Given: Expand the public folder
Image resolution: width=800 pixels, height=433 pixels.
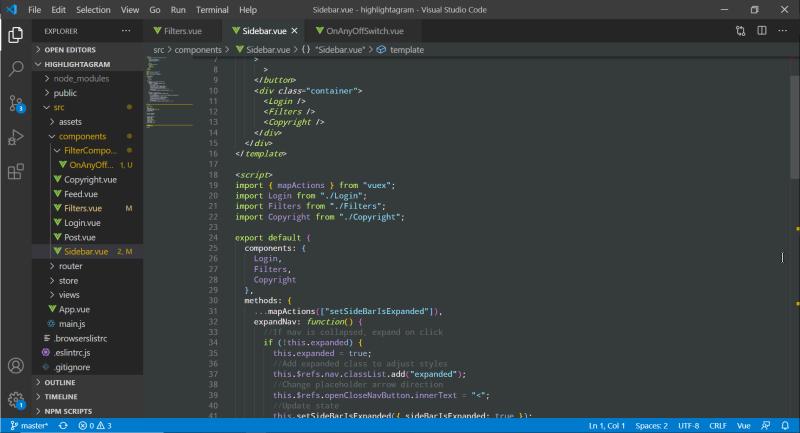Looking at the screenshot, I should point(65,93).
